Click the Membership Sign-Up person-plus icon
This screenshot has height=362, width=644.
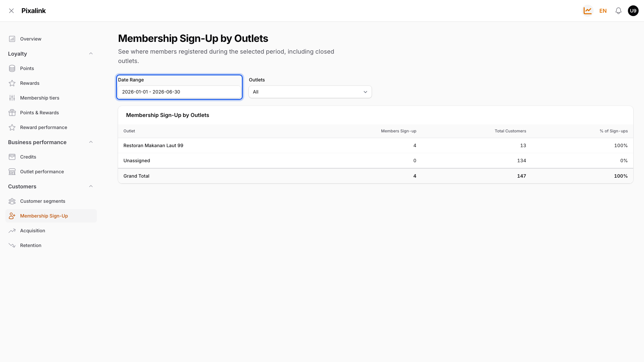coord(12,216)
